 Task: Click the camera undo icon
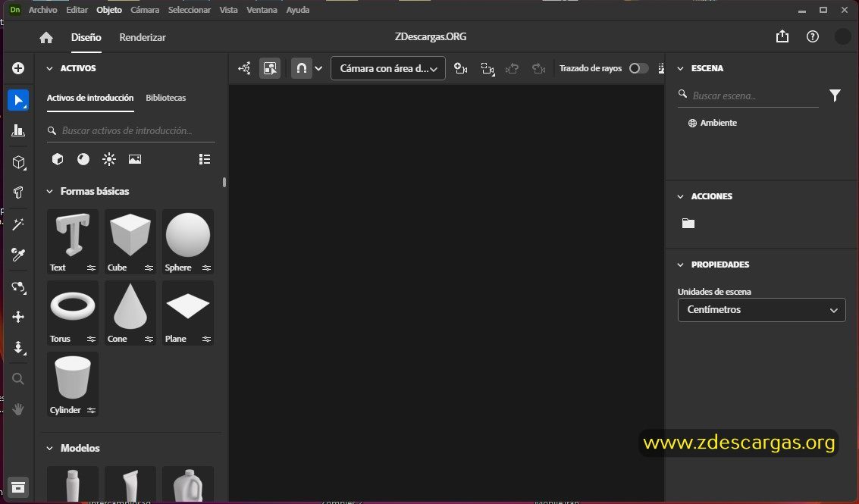point(513,68)
